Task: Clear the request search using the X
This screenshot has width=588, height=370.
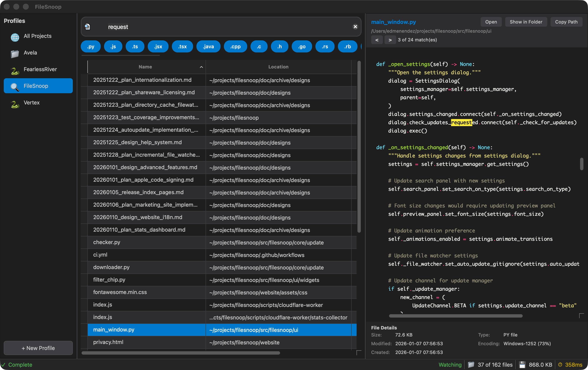Action: point(355,27)
